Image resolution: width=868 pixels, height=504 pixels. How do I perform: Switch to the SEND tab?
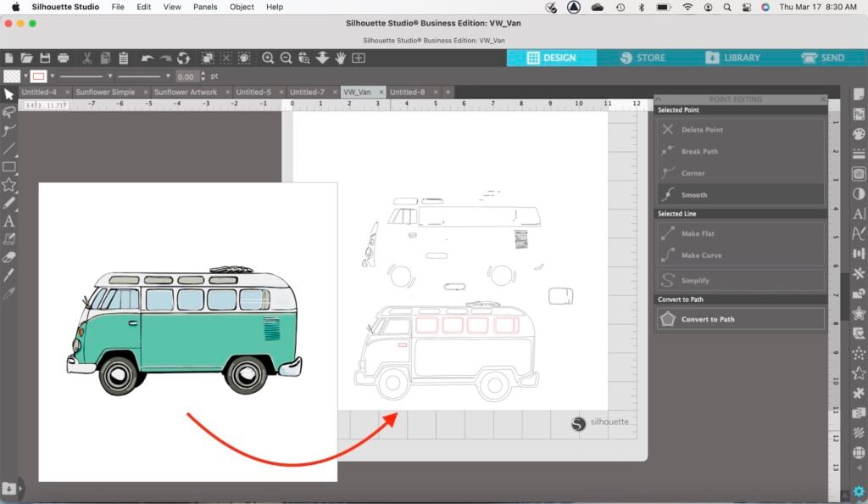(822, 58)
